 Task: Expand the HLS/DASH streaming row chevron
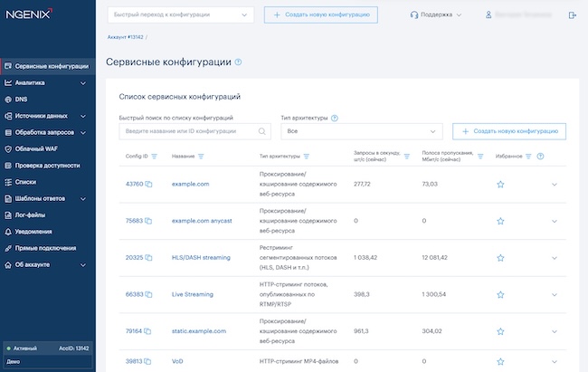coord(555,258)
